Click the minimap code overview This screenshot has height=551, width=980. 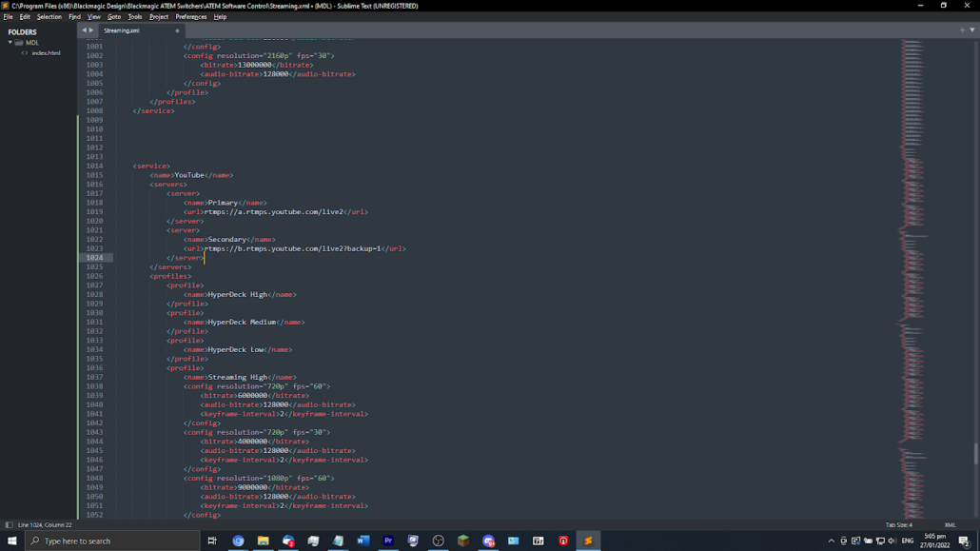913,238
